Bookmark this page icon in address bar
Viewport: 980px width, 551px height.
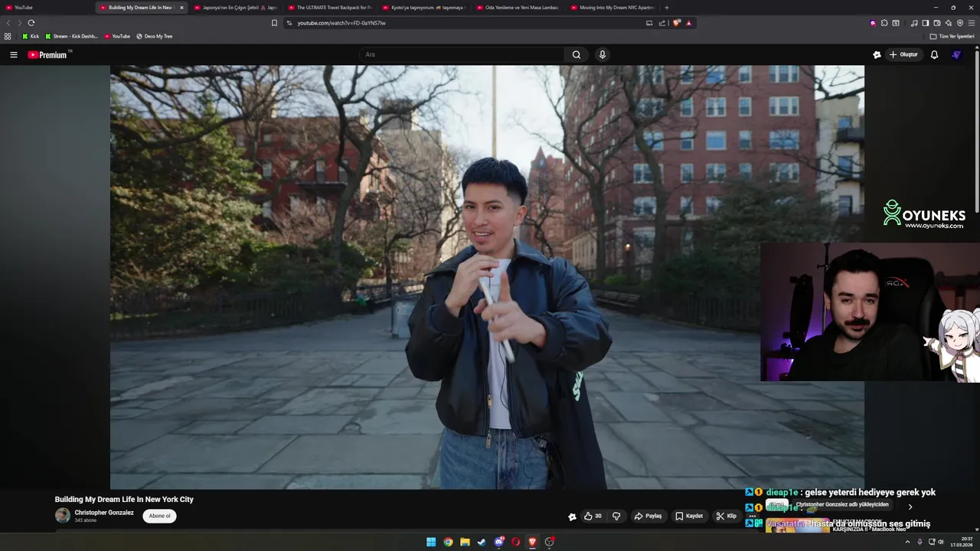274,23
